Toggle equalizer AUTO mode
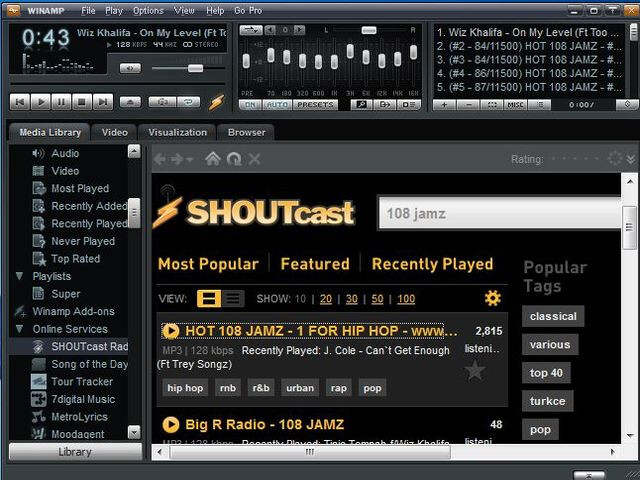640x480 pixels. pos(277,105)
